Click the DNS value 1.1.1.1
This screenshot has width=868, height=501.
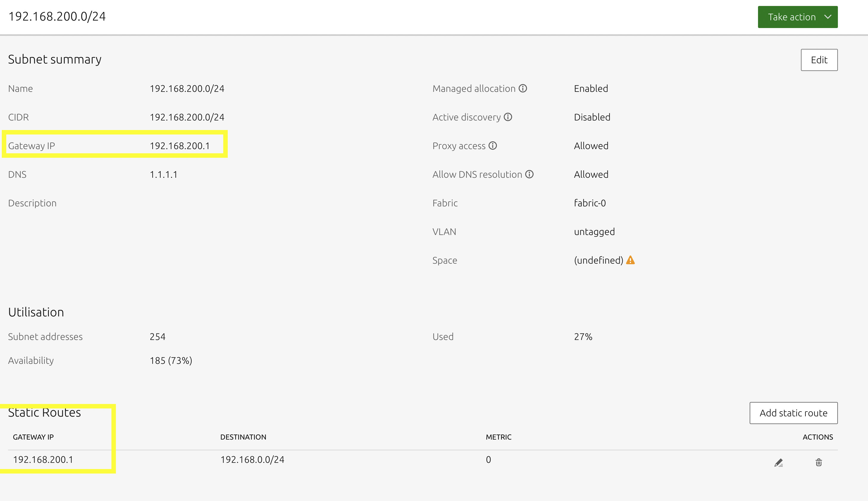click(163, 174)
